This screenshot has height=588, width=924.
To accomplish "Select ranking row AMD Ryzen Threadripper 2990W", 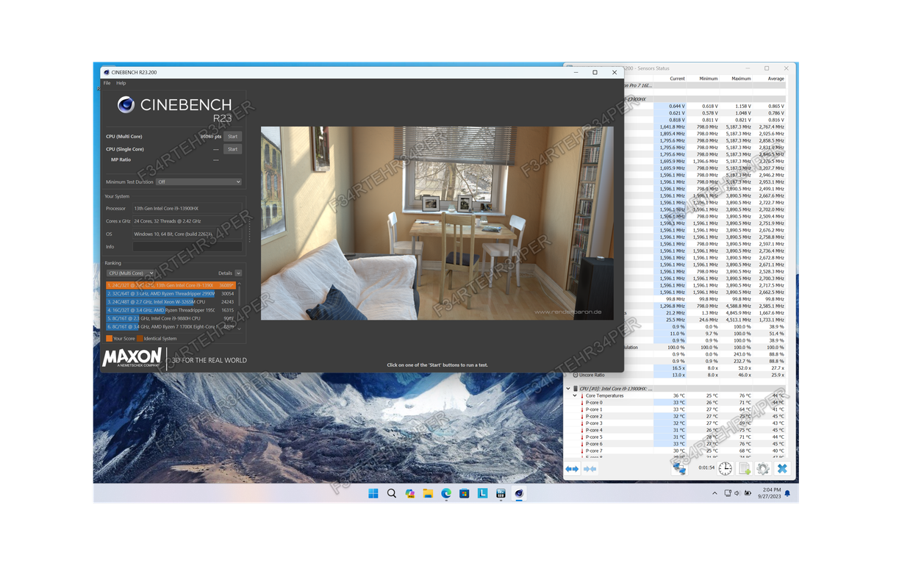I will pos(171,293).
